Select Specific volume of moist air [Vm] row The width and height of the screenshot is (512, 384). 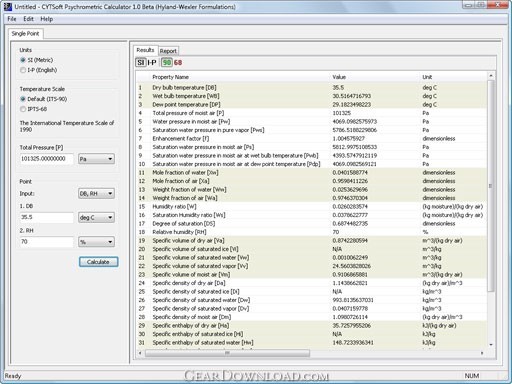pyautogui.click(x=312, y=275)
